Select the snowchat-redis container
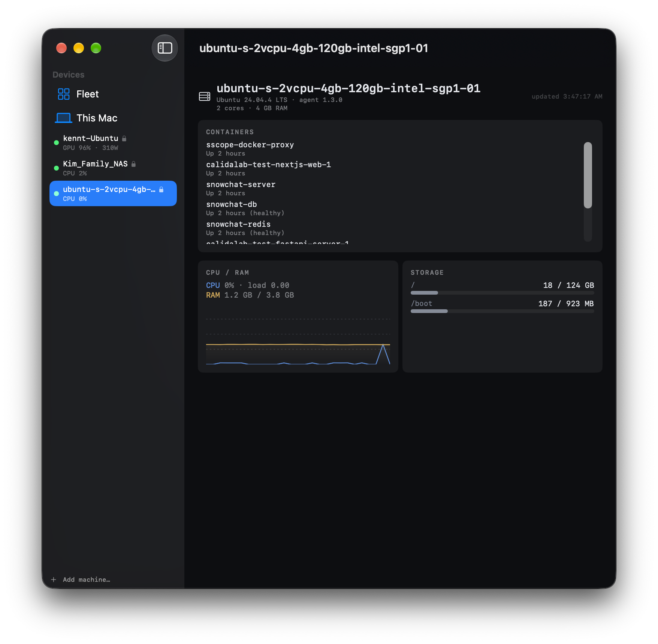The height and width of the screenshot is (644, 658). [x=245, y=228]
